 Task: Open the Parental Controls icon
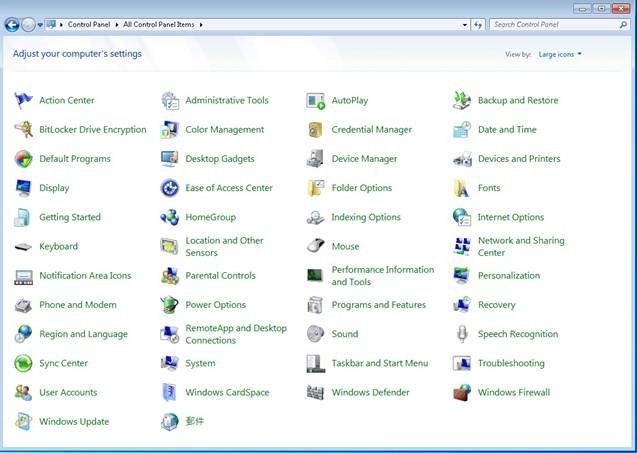pos(170,275)
